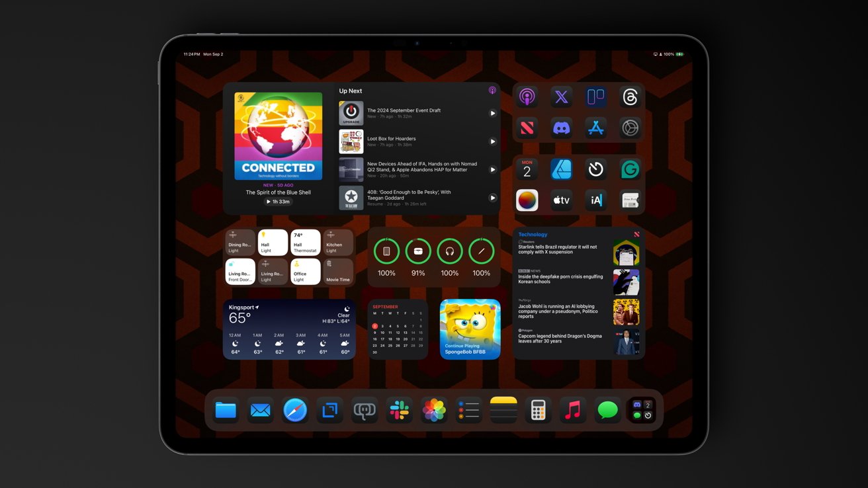Open the Photos app in the dock
Viewport: 868px width, 488px height.
coord(434,411)
